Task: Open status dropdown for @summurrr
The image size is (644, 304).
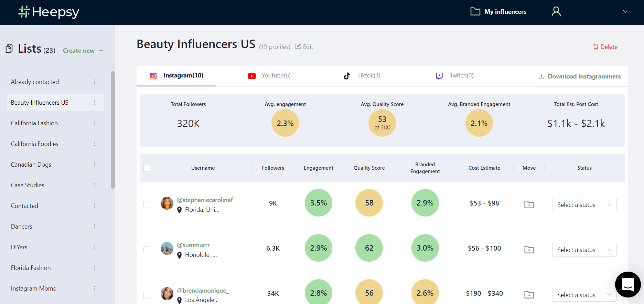Action: 584,250
